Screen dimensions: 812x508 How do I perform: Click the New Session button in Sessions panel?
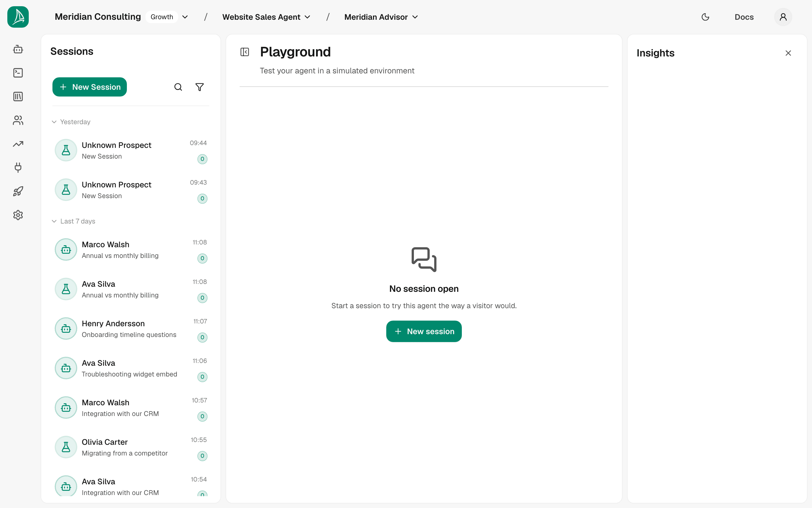[90, 87]
